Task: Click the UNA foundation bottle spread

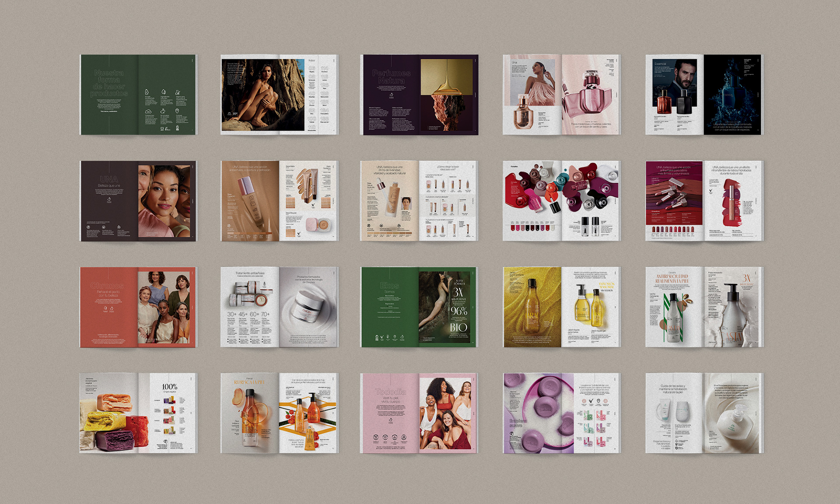Action: tap(279, 201)
